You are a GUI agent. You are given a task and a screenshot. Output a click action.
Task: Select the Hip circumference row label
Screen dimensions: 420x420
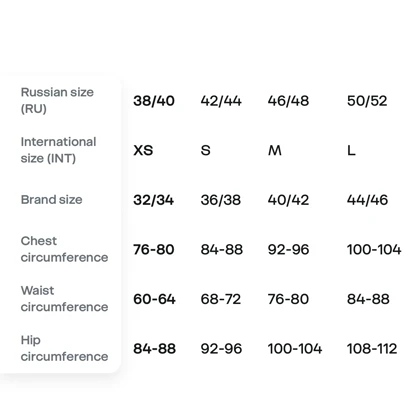[x=64, y=348]
